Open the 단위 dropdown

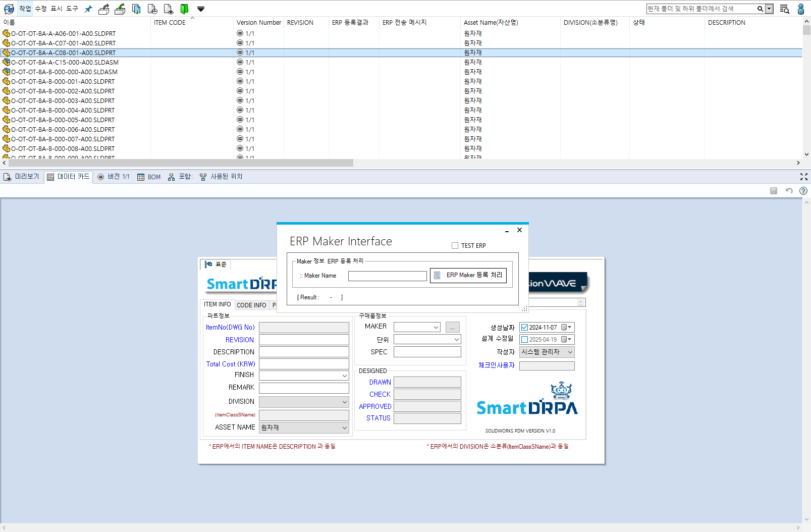tap(427, 340)
